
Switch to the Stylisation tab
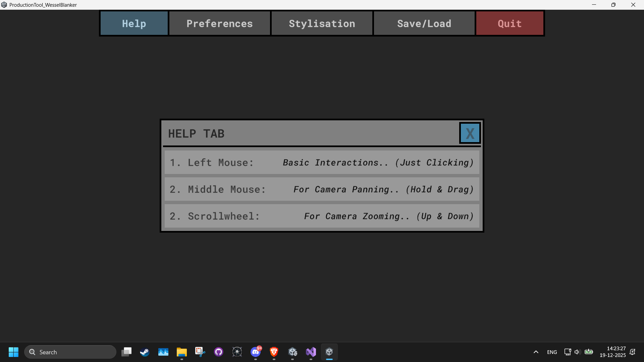(322, 23)
